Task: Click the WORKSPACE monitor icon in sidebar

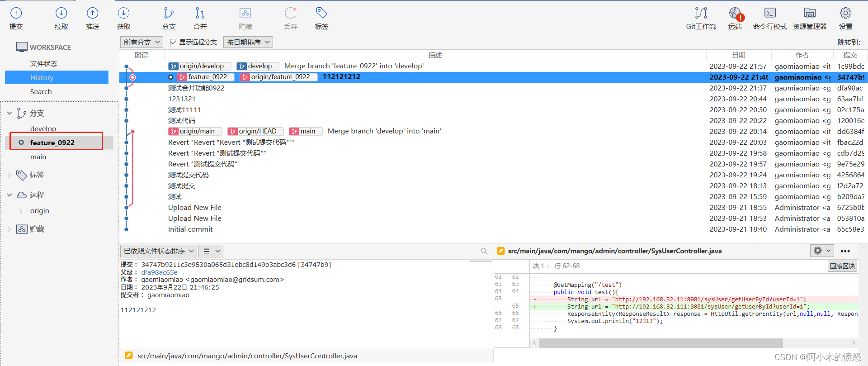Action: pos(22,47)
